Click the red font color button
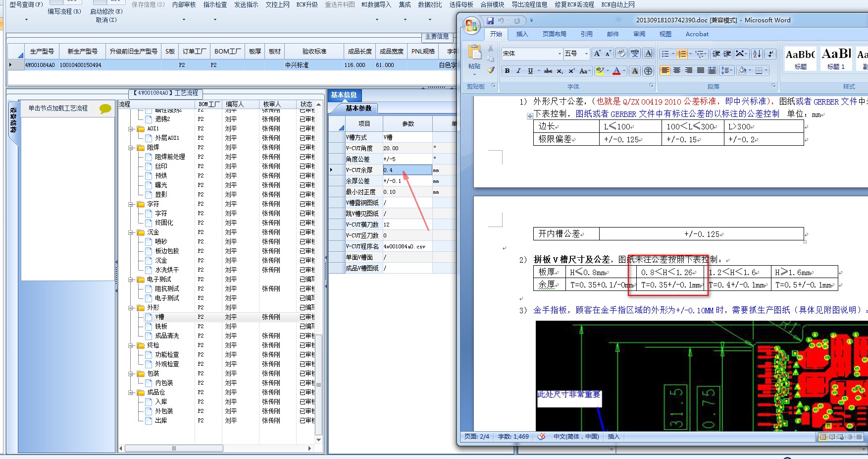This screenshot has height=459, width=868. pyautogui.click(x=616, y=71)
